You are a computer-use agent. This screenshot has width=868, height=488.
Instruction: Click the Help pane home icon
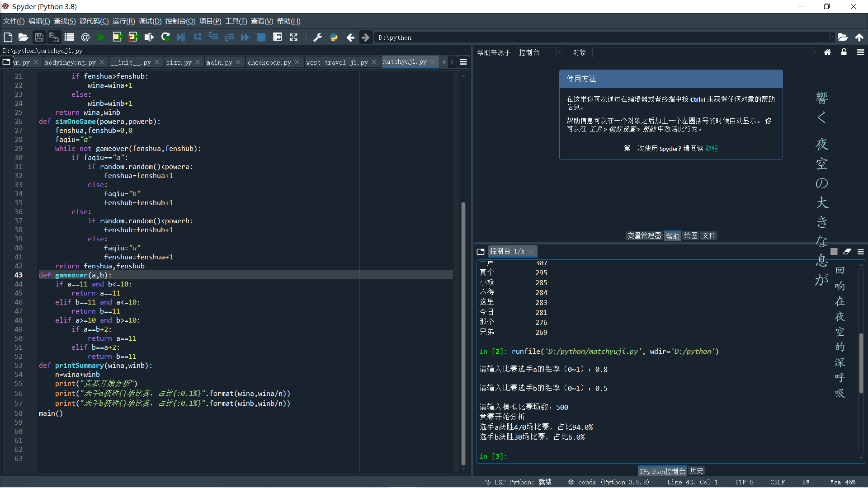(827, 52)
